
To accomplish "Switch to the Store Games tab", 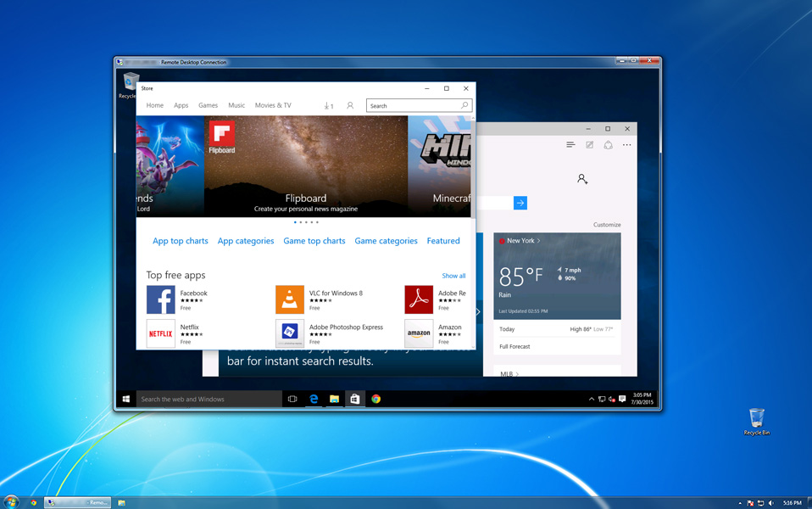I will 209,105.
